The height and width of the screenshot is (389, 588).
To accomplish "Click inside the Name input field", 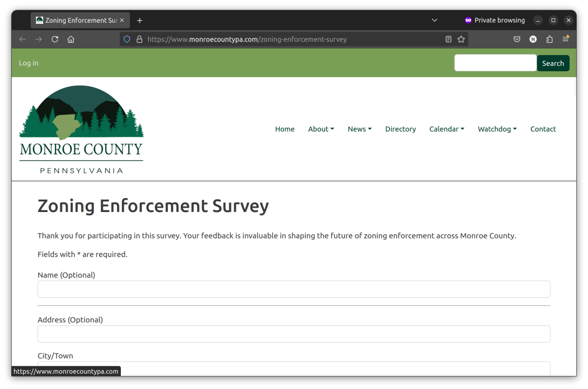I will [294, 289].
